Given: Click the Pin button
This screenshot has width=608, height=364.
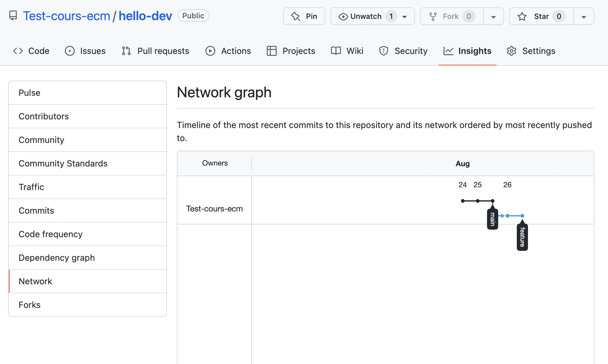Looking at the screenshot, I should point(304,16).
